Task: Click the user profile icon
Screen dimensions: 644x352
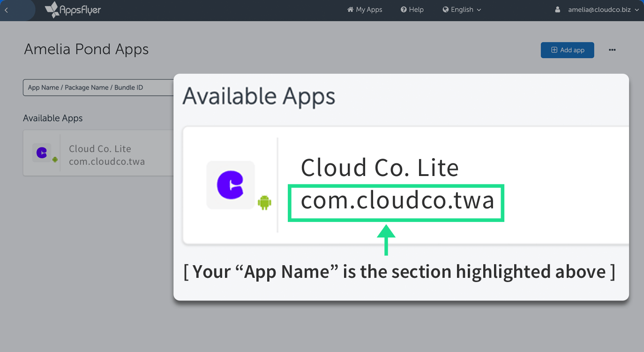Action: (x=557, y=9)
